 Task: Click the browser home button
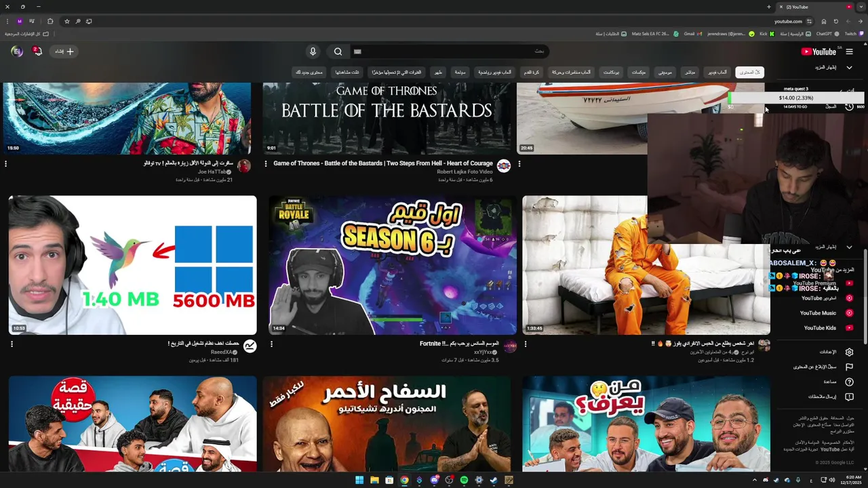click(x=824, y=21)
